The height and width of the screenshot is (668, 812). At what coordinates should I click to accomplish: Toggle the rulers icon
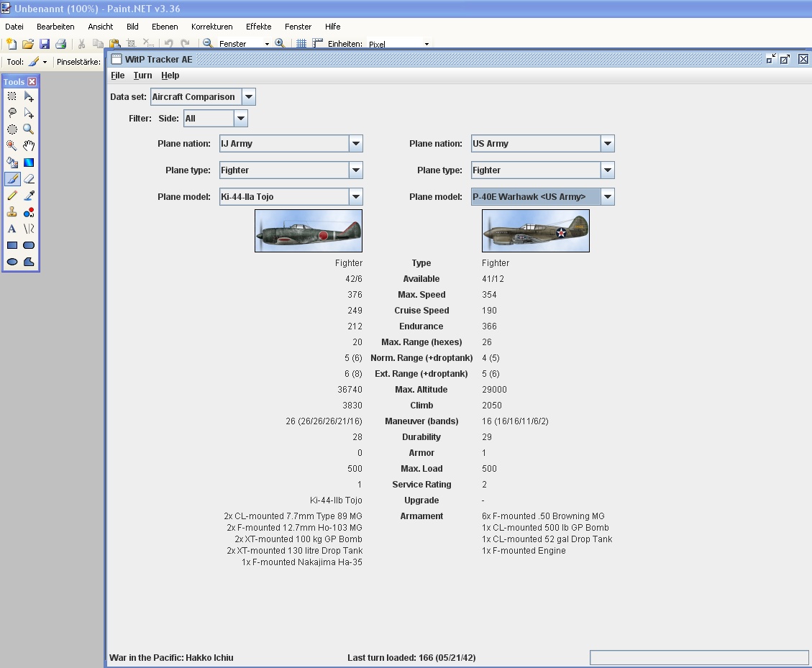pyautogui.click(x=317, y=43)
